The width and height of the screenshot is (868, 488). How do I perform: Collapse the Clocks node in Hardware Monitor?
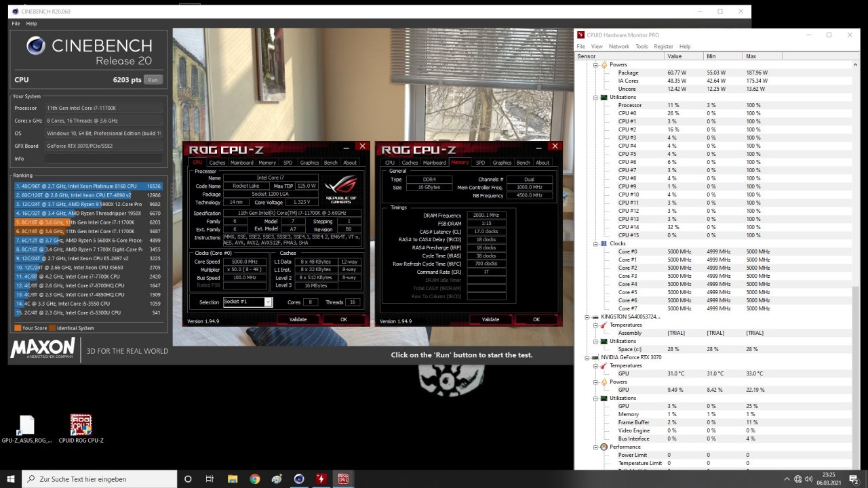point(595,243)
